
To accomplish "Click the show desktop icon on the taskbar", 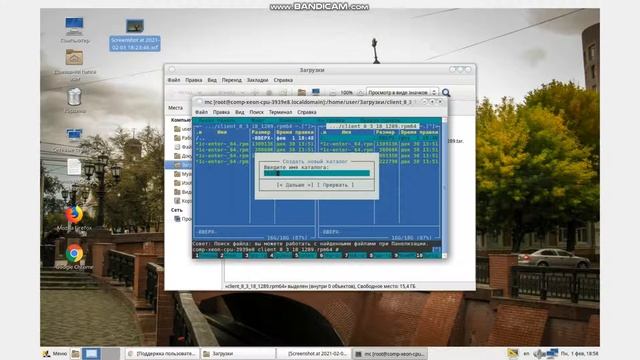I will (91, 353).
